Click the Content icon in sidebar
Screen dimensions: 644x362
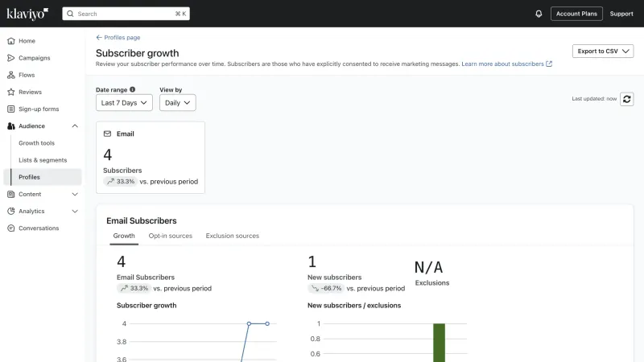pyautogui.click(x=11, y=194)
